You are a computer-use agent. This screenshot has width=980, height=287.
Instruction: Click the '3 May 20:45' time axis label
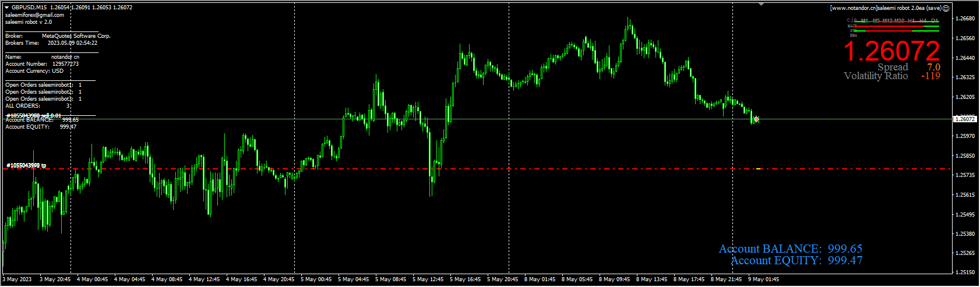pos(55,279)
